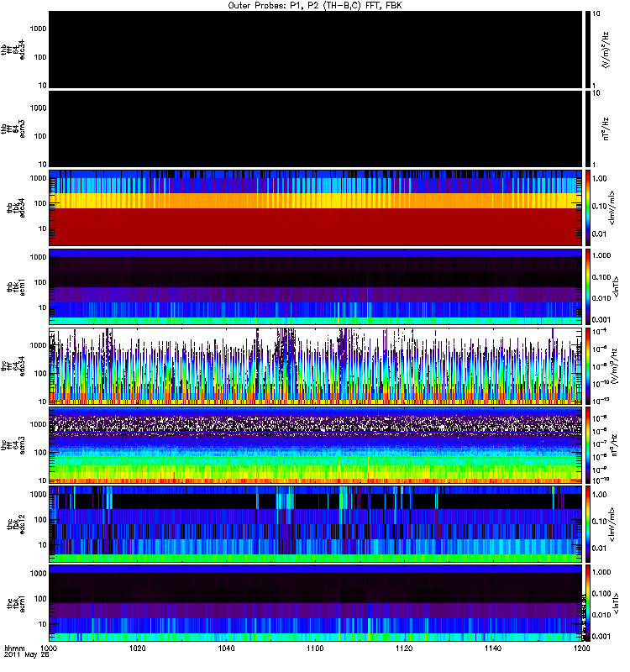
Task: Select the empty black thb edc34 FFT panel
Action: [x=315, y=49]
